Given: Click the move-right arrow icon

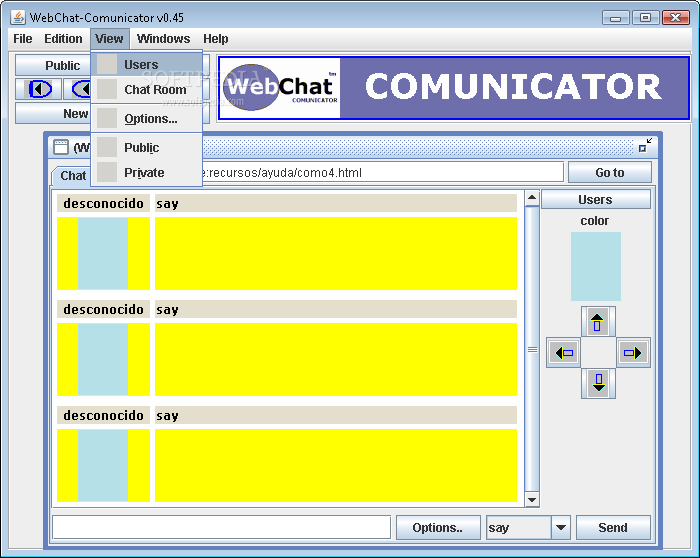Looking at the screenshot, I should click(x=633, y=353).
